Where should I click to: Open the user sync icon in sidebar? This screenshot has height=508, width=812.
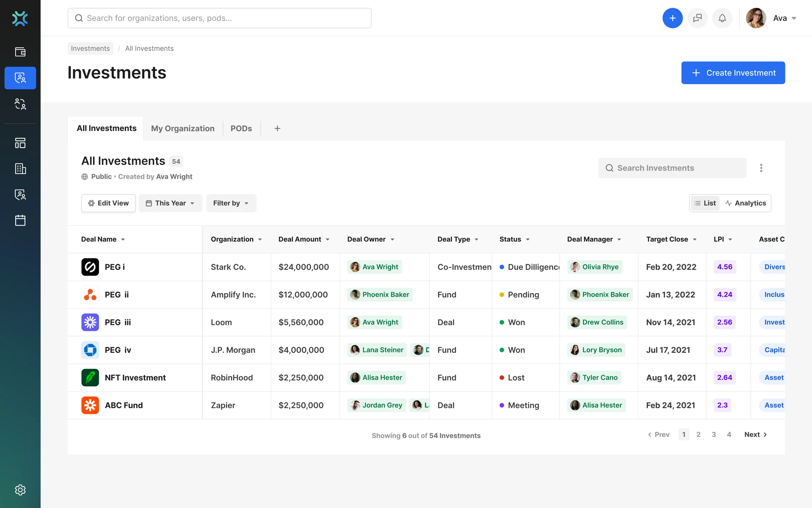pyautogui.click(x=20, y=104)
